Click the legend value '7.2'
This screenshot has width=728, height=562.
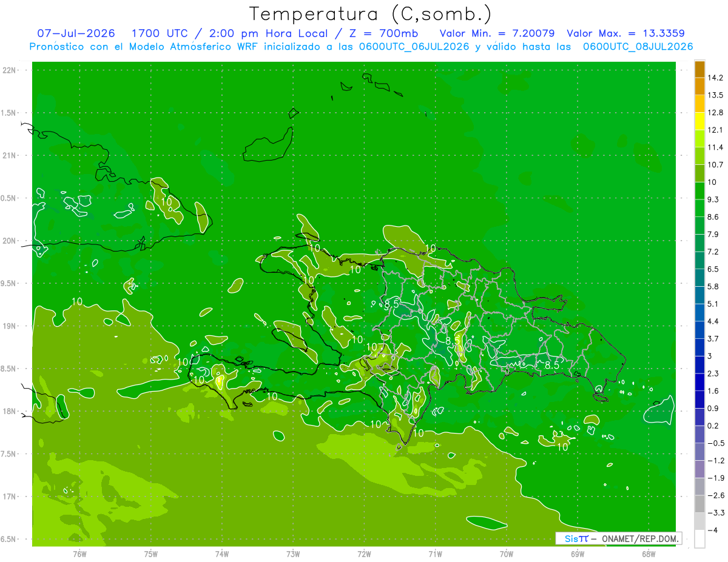(713, 252)
